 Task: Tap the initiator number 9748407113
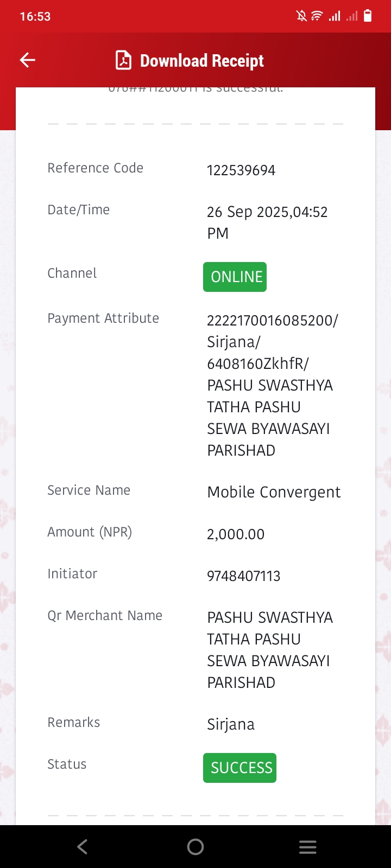click(x=244, y=576)
